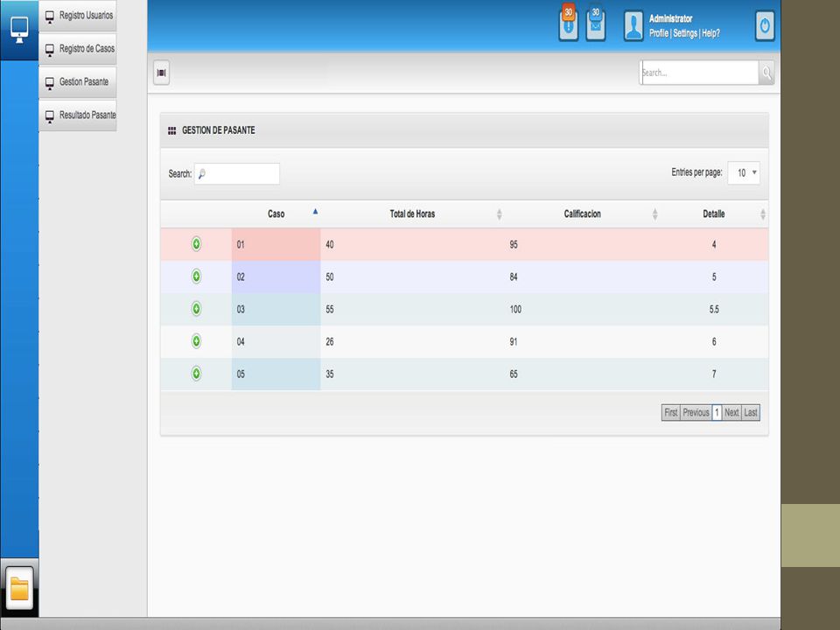Click Calificacion value 95
The width and height of the screenshot is (840, 630).
pyautogui.click(x=514, y=245)
